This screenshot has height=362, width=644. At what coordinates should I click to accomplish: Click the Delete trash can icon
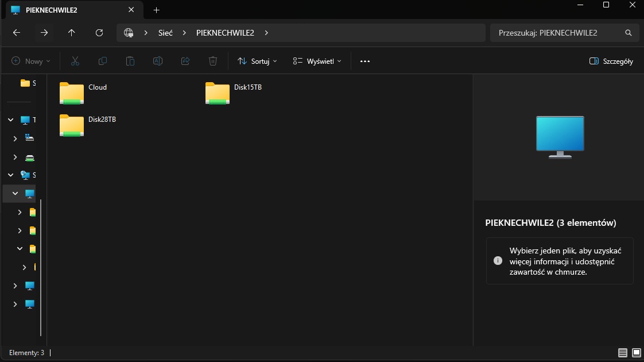tap(213, 61)
